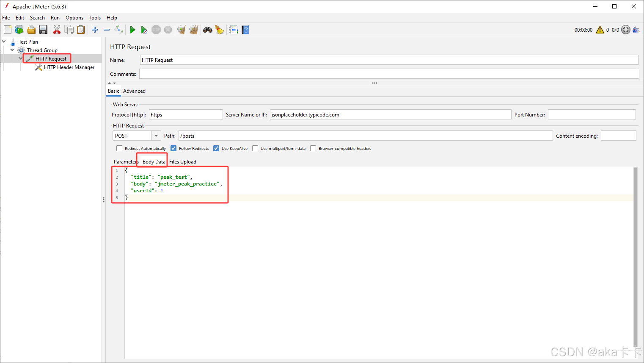This screenshot has width=644, height=363.
Task: Select HTTP Request in the tree
Action: pyautogui.click(x=51, y=59)
